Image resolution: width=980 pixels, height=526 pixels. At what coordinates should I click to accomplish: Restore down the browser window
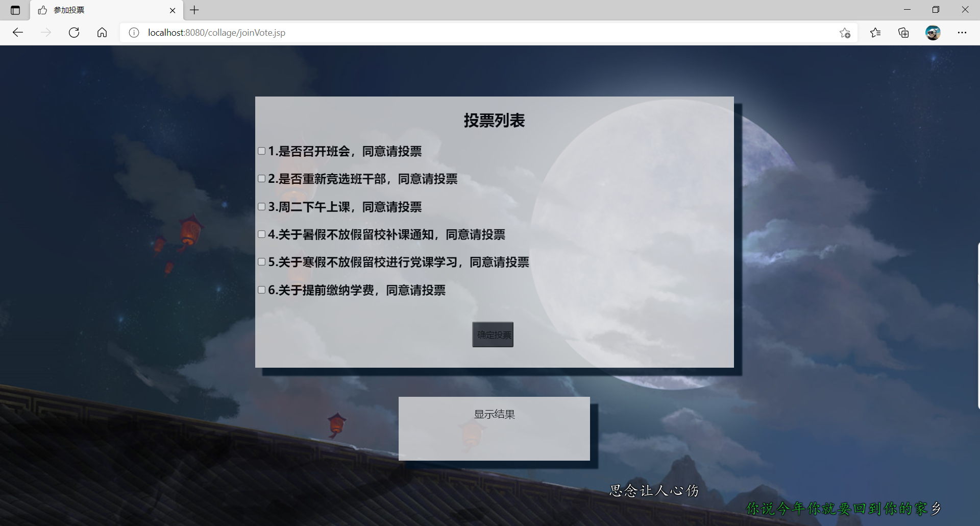tap(936, 10)
